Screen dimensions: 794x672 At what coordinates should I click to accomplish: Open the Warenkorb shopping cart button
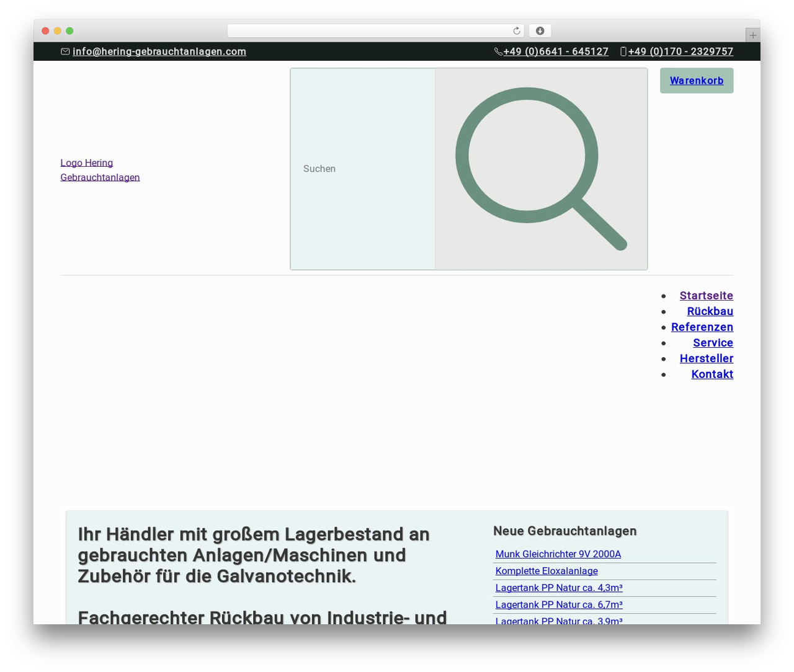697,81
